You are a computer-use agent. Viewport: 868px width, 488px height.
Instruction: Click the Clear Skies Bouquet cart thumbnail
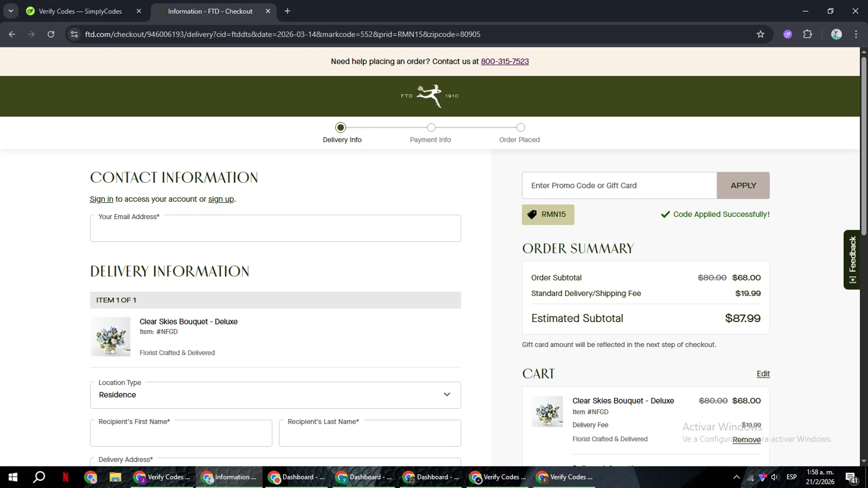click(x=547, y=412)
